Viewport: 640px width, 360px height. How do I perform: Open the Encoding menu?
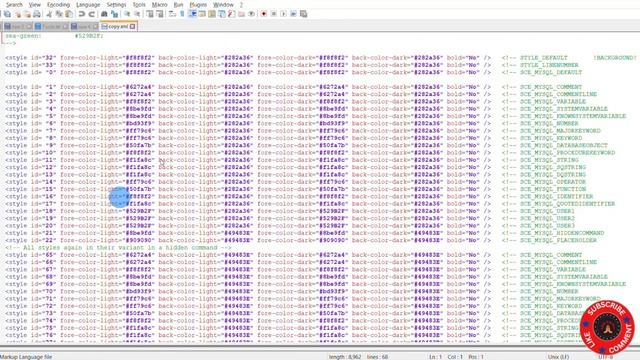tap(58, 4)
